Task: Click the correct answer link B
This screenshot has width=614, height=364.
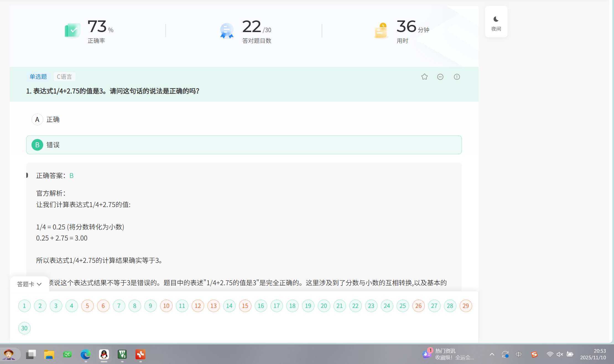Action: point(71,175)
